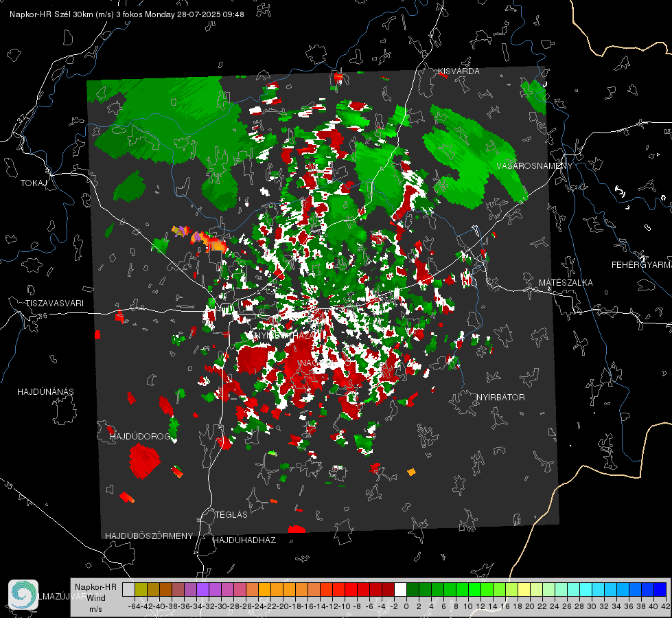This screenshot has height=618, width=672.
Task: Select the HAJDÚNÁNÁS town label
Action: (45, 391)
